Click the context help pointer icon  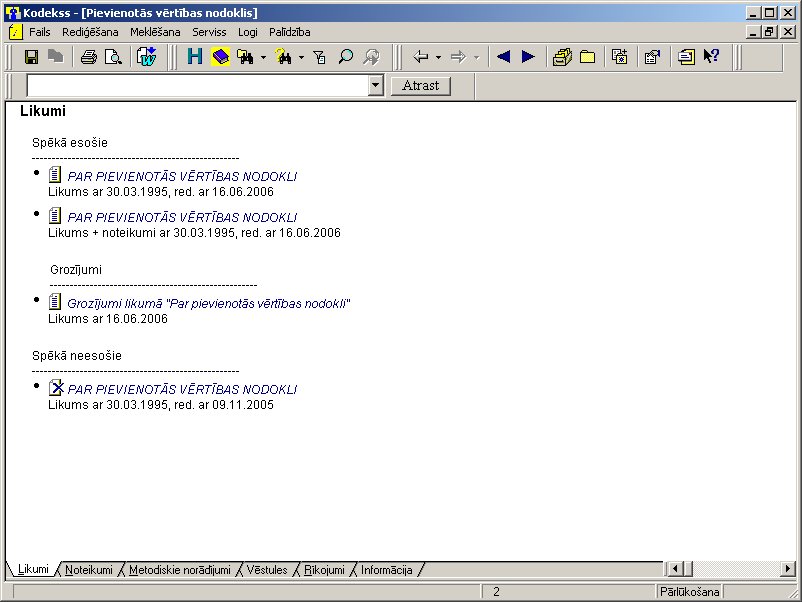pos(711,56)
